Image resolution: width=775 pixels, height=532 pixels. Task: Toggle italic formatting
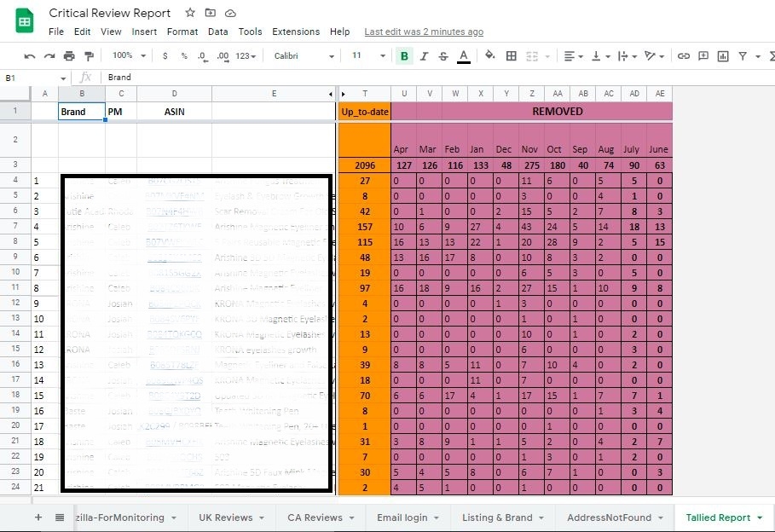424,56
